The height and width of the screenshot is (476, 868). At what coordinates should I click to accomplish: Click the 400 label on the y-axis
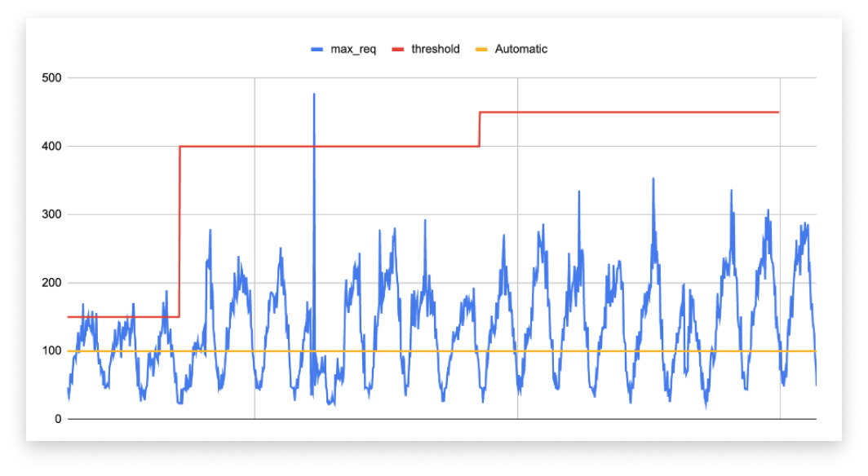coord(53,147)
